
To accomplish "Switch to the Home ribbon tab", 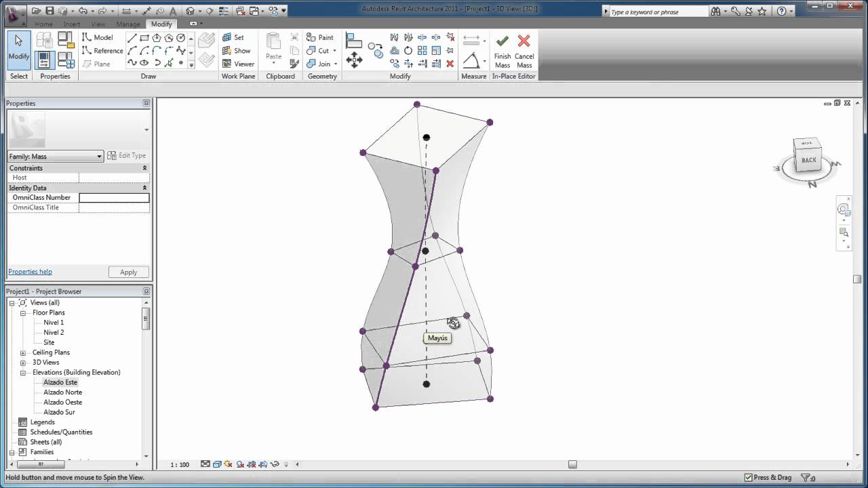I will [x=43, y=24].
